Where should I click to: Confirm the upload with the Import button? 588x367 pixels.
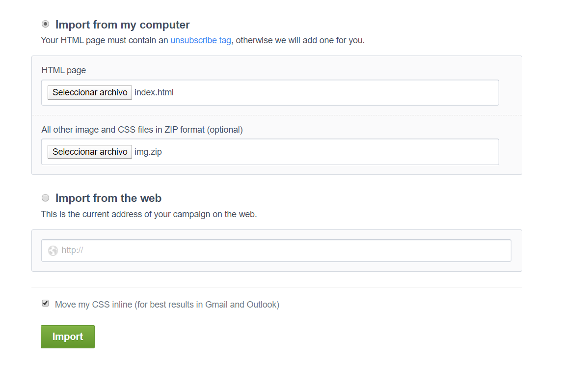[x=67, y=337]
